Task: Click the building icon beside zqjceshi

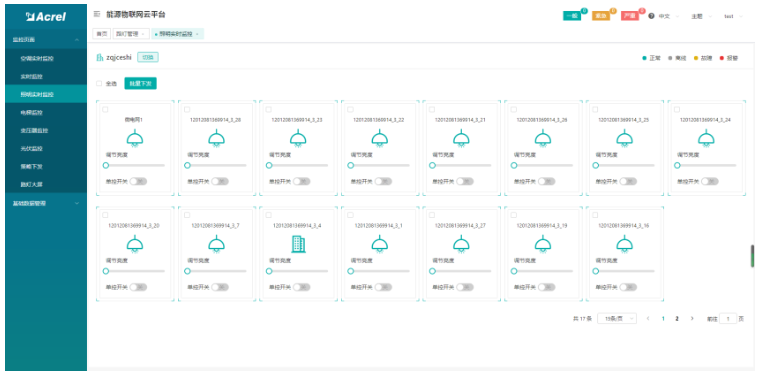Action: [100, 57]
